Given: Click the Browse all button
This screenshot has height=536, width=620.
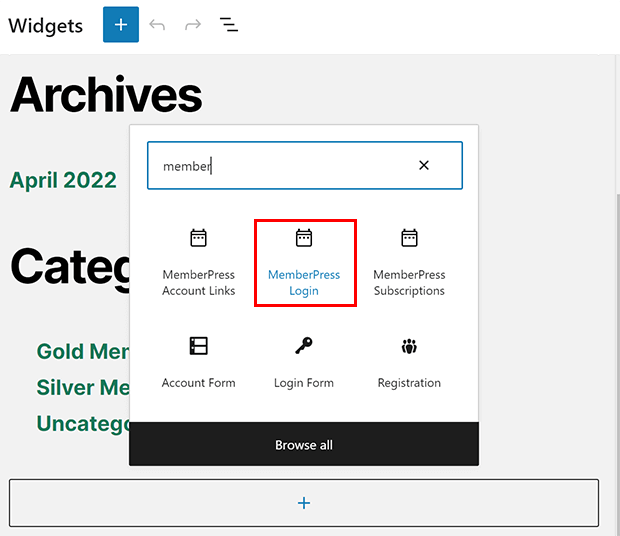Looking at the screenshot, I should tap(304, 444).
